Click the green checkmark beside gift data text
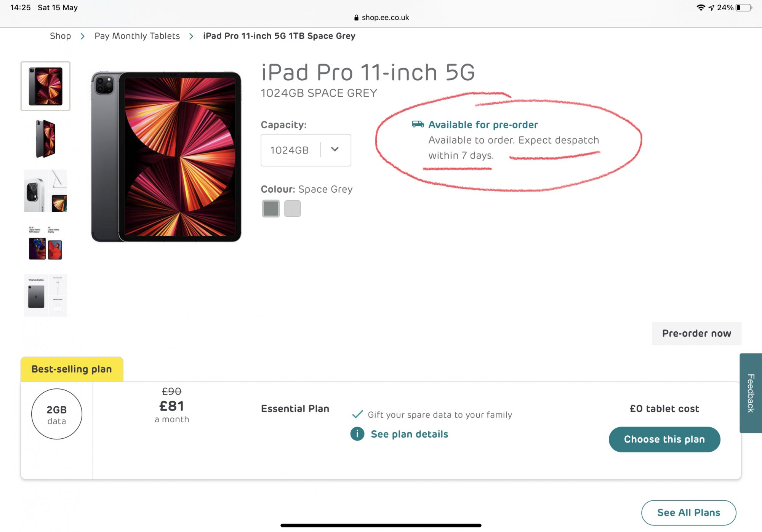 [357, 414]
